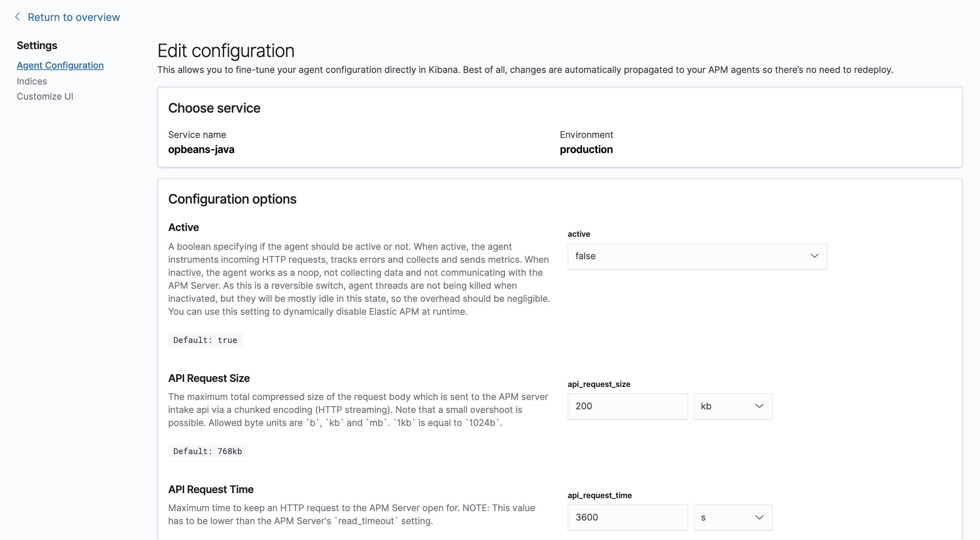
Task: Click the chevron icon on the kb unit selector
Action: 759,406
